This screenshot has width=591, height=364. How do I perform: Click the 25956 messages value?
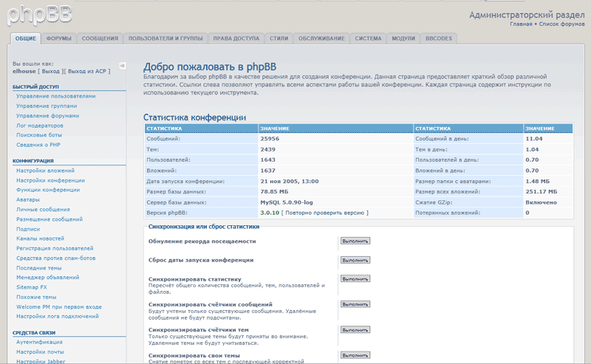(270, 139)
